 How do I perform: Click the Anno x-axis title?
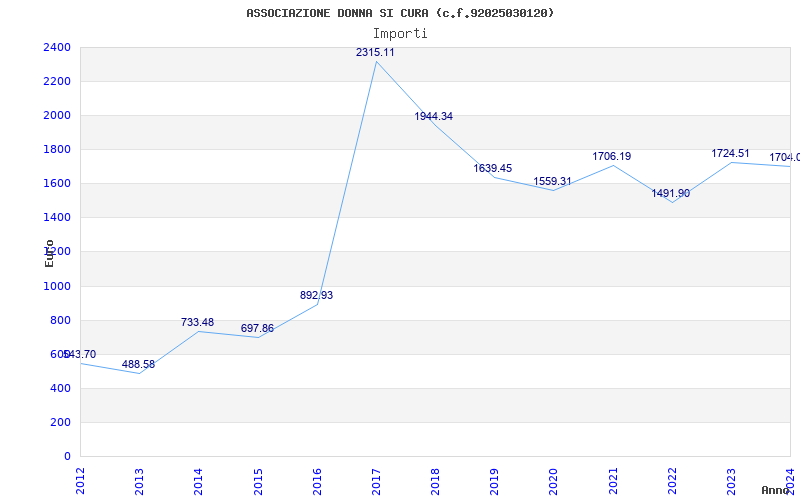click(x=775, y=490)
